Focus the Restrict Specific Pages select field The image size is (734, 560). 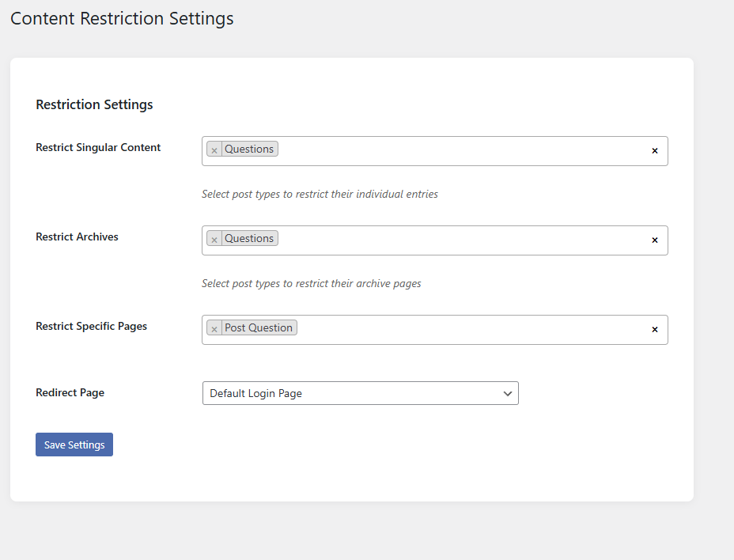coord(435,330)
